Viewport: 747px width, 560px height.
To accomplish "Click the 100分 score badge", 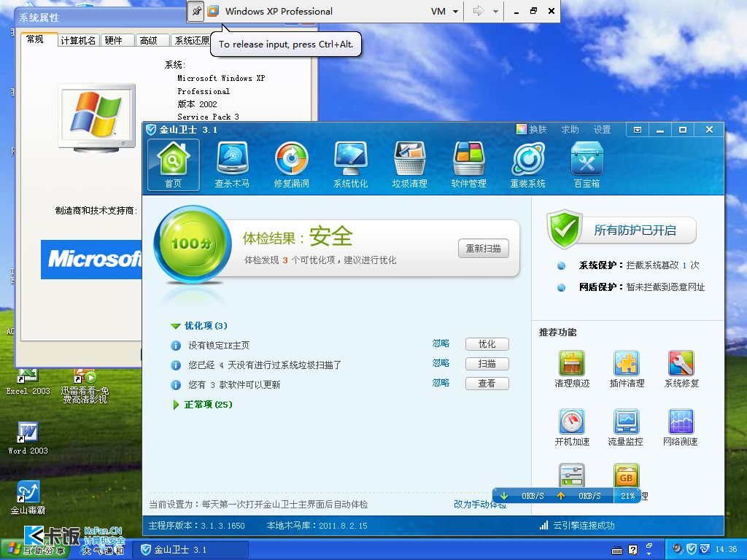I will 193,244.
